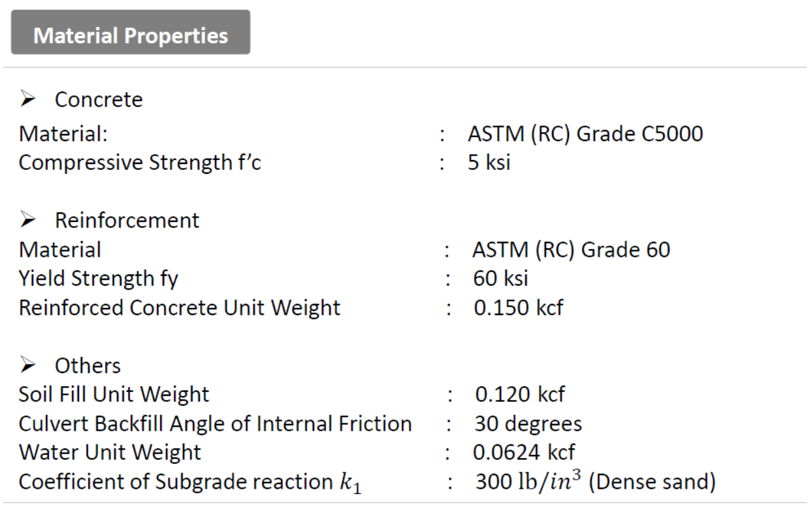Click the Compressive Strength f'c label
The width and height of the screenshot is (812, 511).
point(140,162)
